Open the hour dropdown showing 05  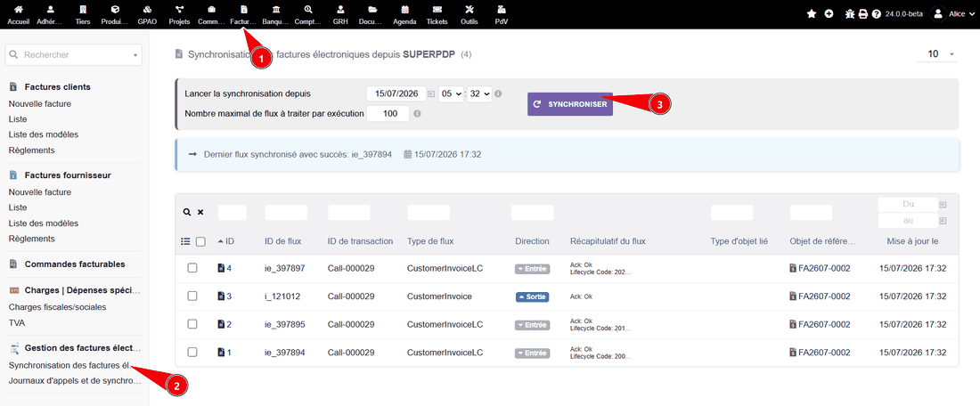coord(451,93)
